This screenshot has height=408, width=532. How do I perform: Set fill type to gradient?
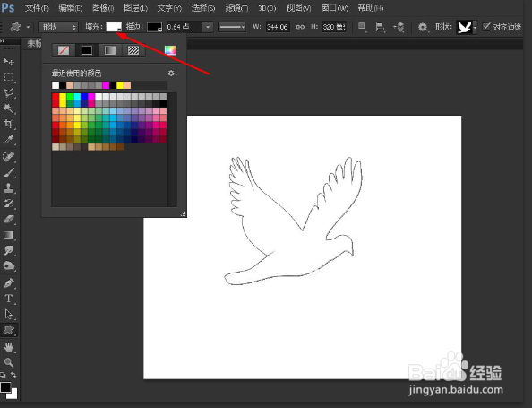[x=110, y=50]
